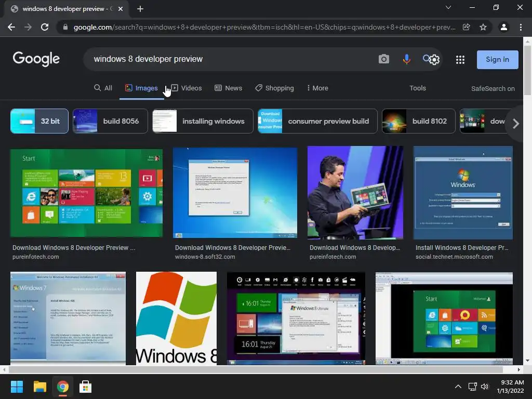Bookmark this page with the star icon
This screenshot has height=399, width=532.
pos(483,27)
